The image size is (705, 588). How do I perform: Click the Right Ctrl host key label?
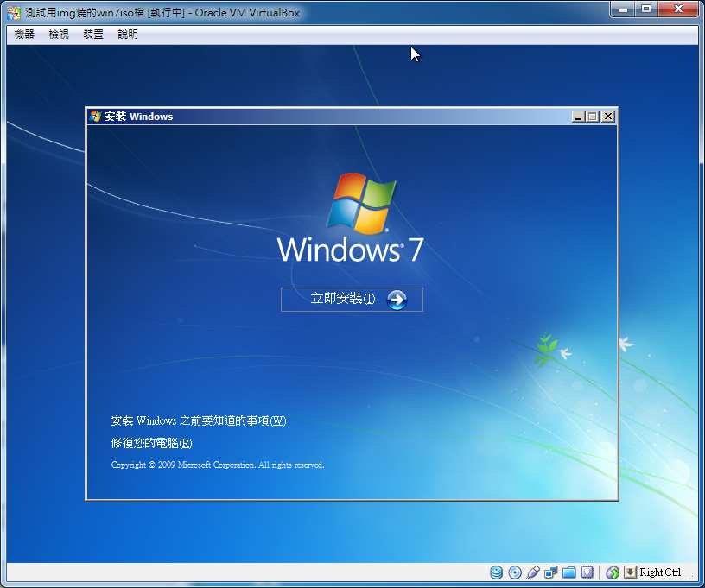[x=660, y=572]
